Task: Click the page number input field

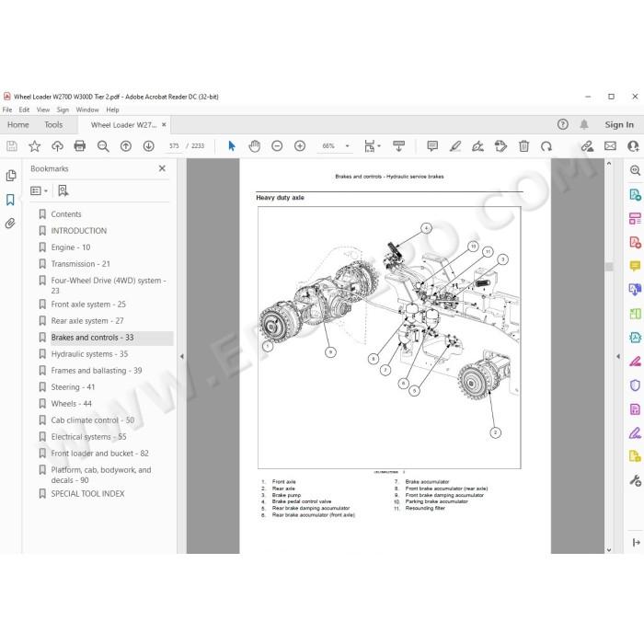Action: [x=174, y=145]
